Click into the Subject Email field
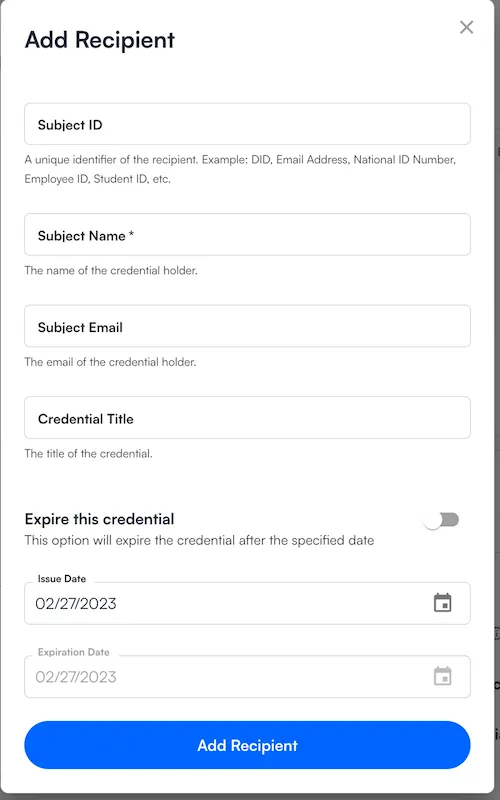Screen dimensions: 500x800 [247, 326]
